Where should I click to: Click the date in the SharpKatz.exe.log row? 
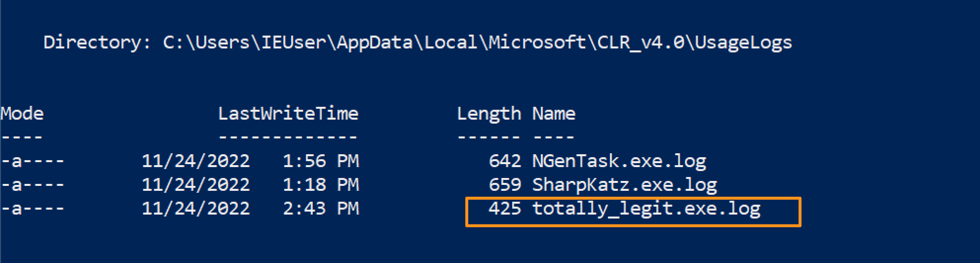[196, 185]
